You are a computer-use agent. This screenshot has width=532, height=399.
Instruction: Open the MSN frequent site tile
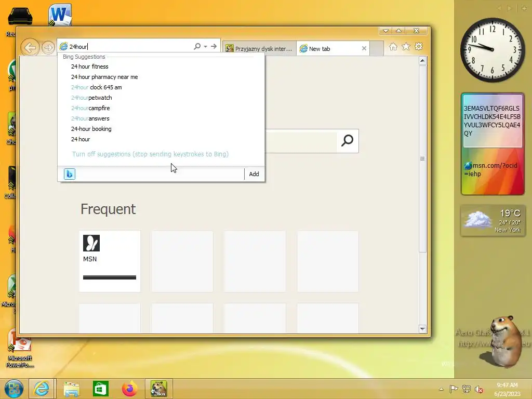pyautogui.click(x=110, y=261)
